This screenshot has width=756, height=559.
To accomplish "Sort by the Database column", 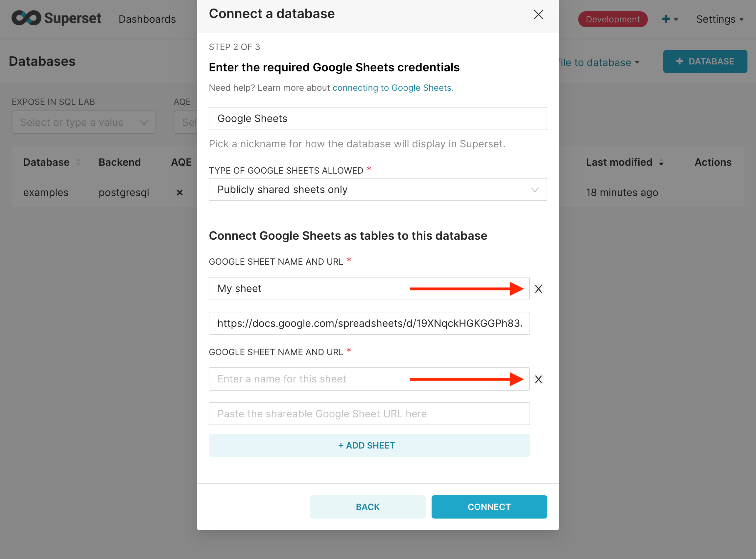I will [x=78, y=162].
